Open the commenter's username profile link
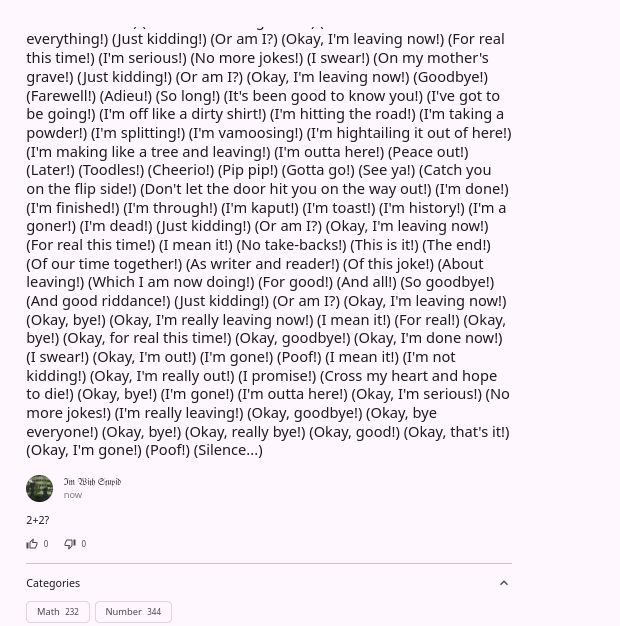 (x=92, y=482)
